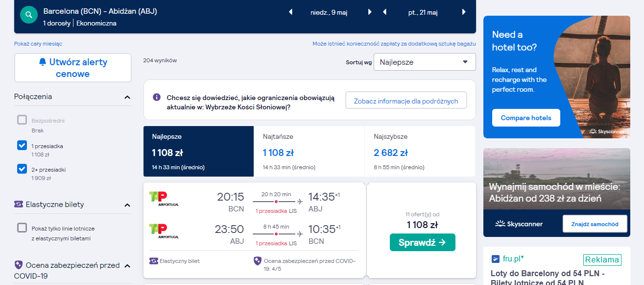Click Zobacz informacje dla podróżnych button

[406, 101]
